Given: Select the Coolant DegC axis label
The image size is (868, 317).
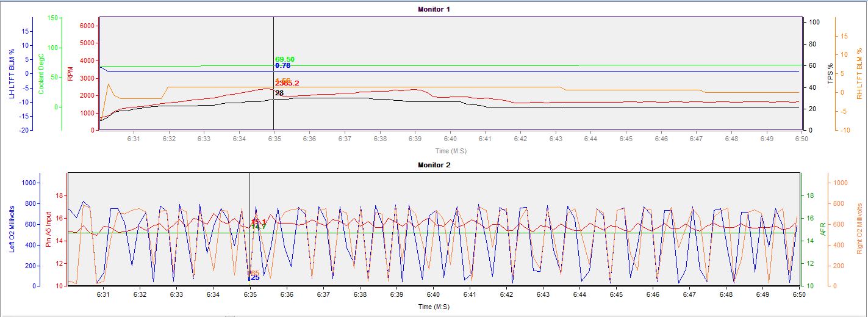Looking at the screenshot, I should tap(41, 73).
